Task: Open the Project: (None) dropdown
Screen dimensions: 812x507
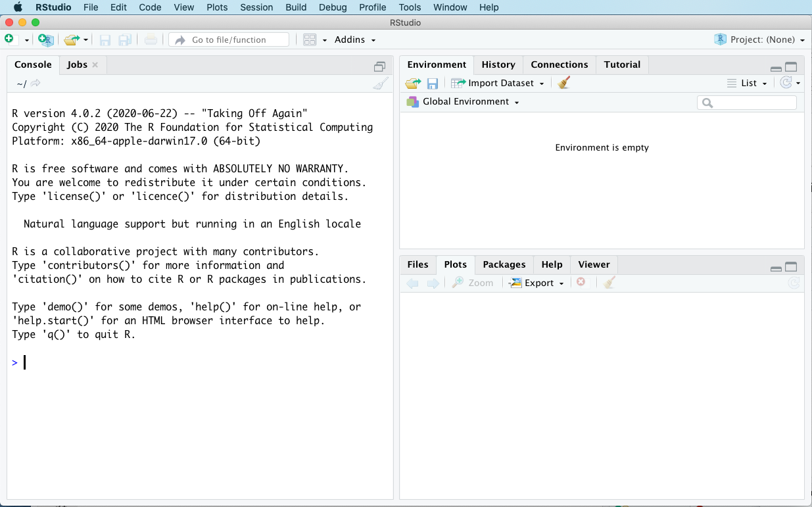Action: (x=761, y=39)
